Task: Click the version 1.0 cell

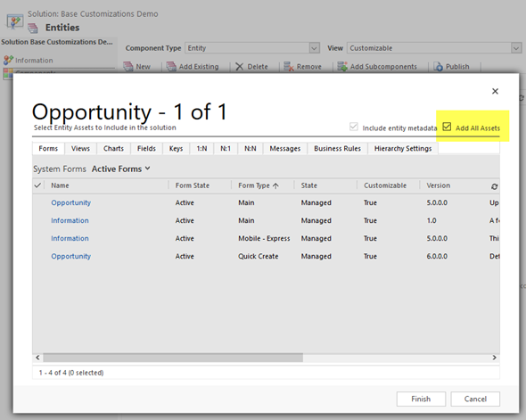Action: 431,220
